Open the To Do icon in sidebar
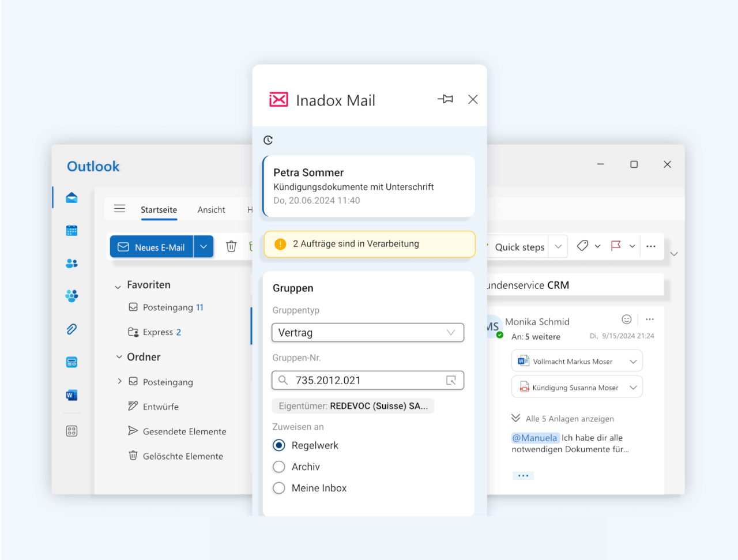Screen dimensions: 738x560 coord(71,362)
